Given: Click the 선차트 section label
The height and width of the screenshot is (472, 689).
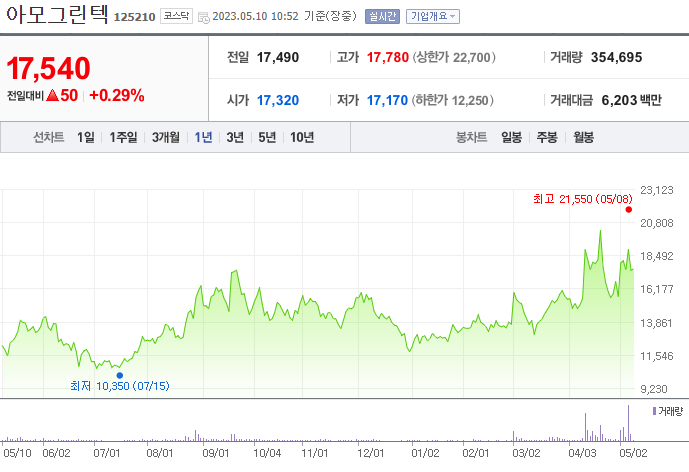Looking at the screenshot, I should click(49, 137).
